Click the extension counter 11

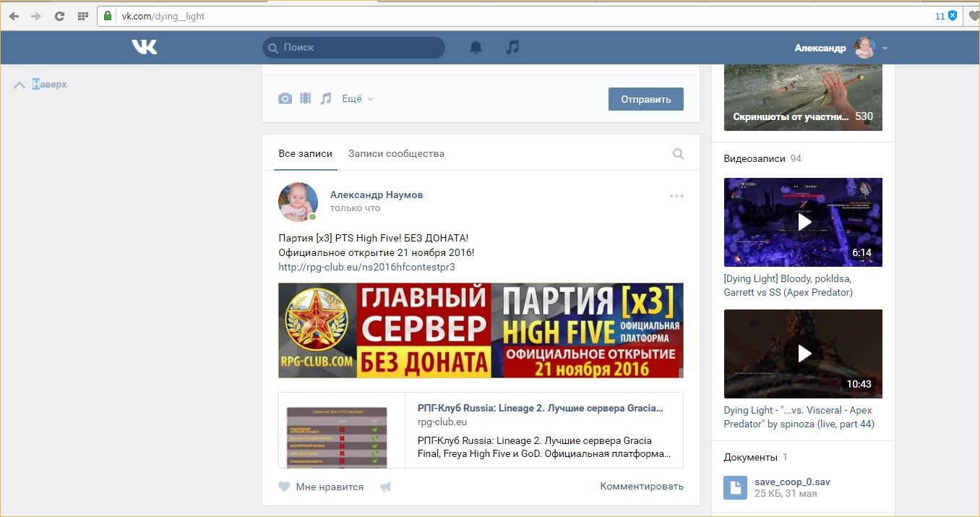click(x=940, y=16)
